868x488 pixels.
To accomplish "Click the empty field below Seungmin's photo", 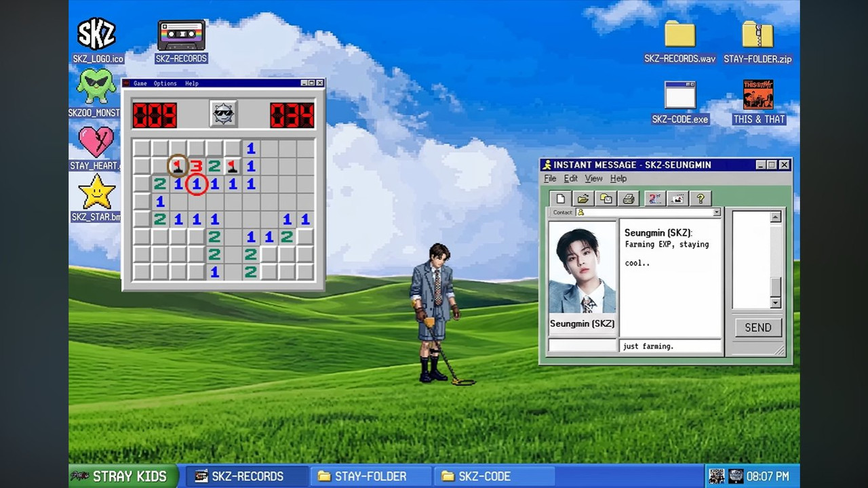I will [x=582, y=346].
